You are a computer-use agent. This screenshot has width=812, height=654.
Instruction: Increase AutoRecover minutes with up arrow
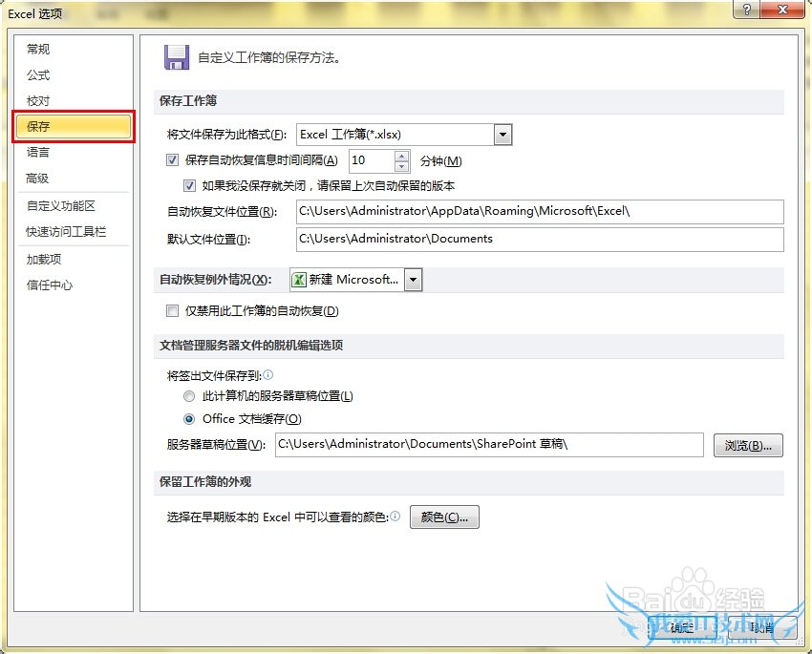pos(401,156)
